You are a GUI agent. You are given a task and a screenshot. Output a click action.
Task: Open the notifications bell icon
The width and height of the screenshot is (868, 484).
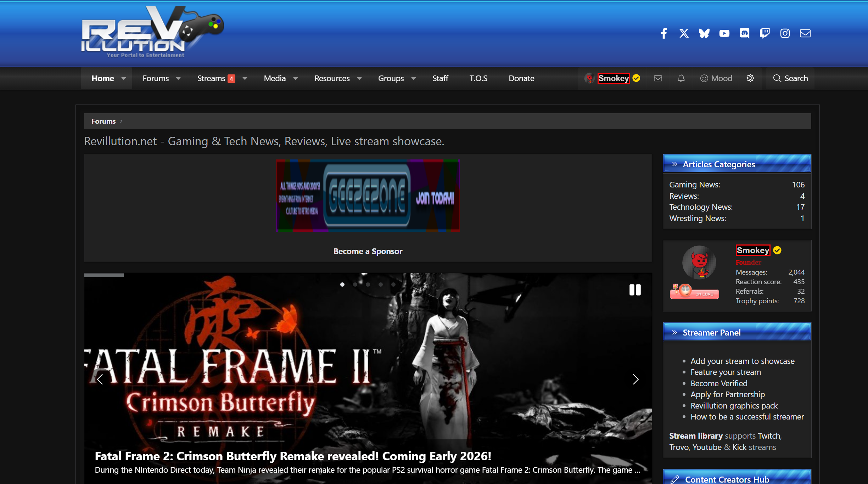click(681, 78)
